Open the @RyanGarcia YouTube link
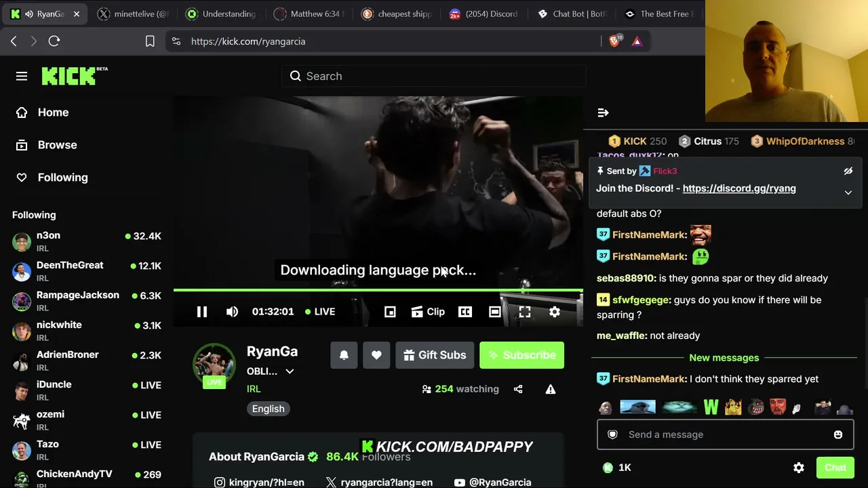868x488 pixels. [x=493, y=483]
